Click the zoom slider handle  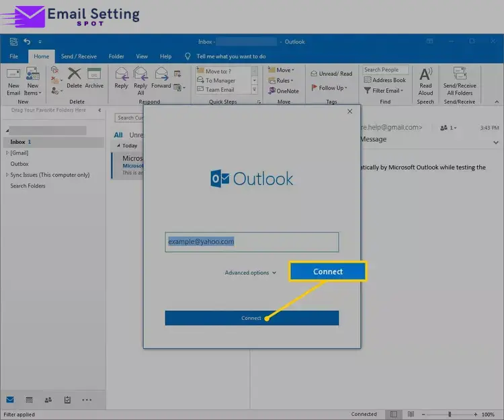450,414
